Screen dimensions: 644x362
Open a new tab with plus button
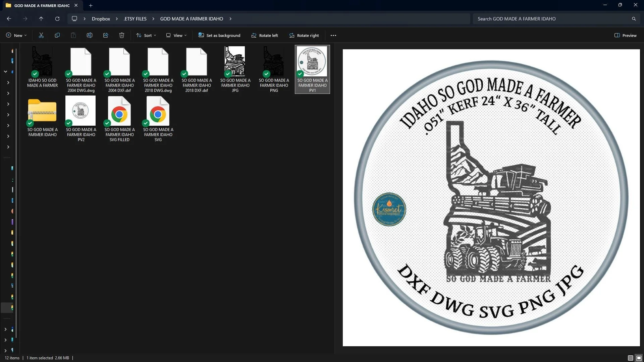pyautogui.click(x=91, y=5)
